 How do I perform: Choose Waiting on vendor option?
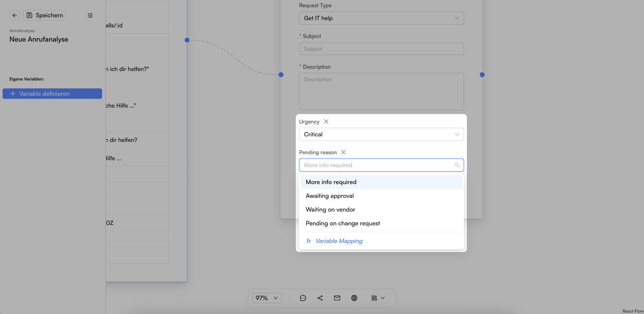[382, 209]
